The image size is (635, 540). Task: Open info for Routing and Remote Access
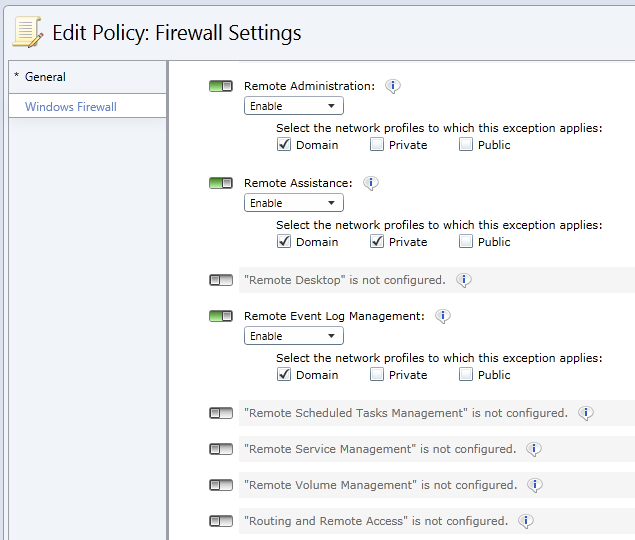pyautogui.click(x=526, y=521)
